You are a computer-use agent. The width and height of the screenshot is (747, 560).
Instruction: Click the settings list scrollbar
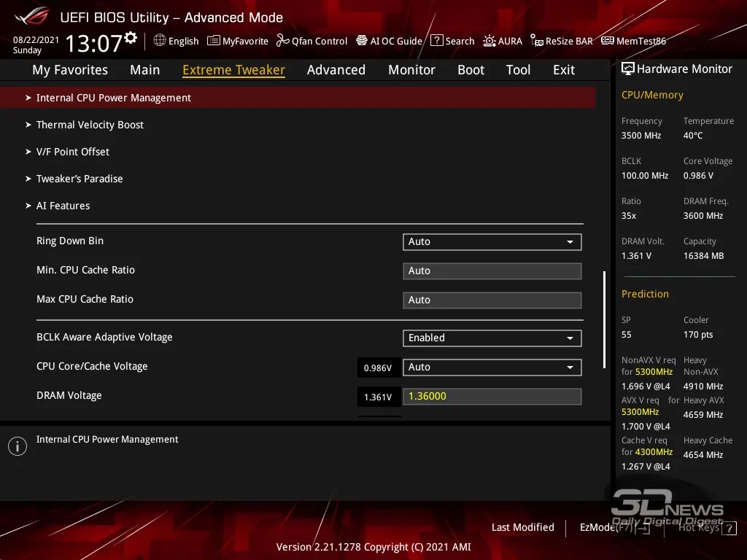pos(604,319)
